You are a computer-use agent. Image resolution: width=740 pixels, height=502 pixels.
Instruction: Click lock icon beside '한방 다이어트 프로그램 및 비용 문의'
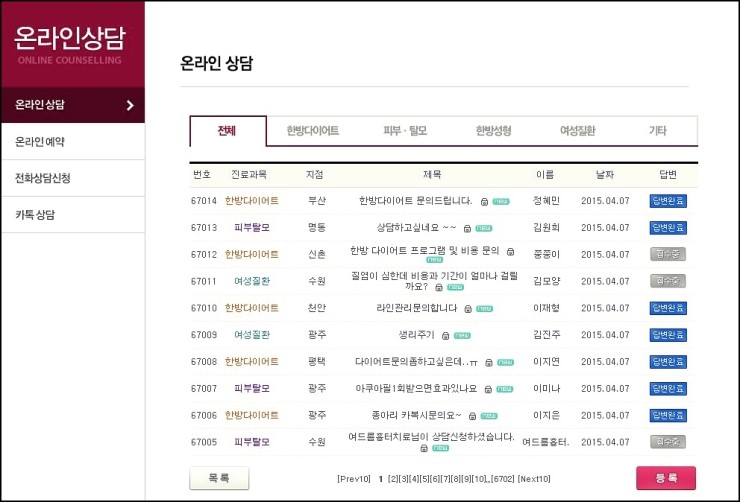[x=510, y=252]
